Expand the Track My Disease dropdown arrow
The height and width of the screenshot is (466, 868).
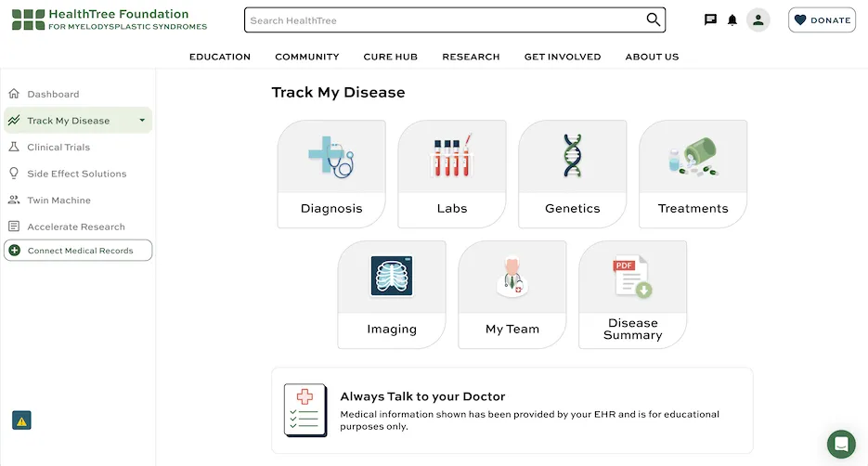click(142, 121)
